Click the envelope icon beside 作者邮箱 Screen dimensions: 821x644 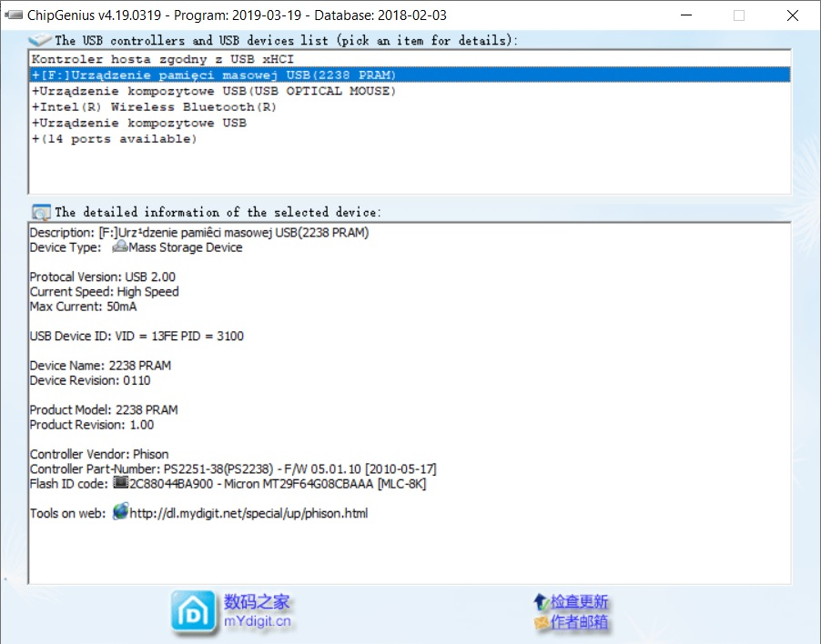(x=541, y=622)
